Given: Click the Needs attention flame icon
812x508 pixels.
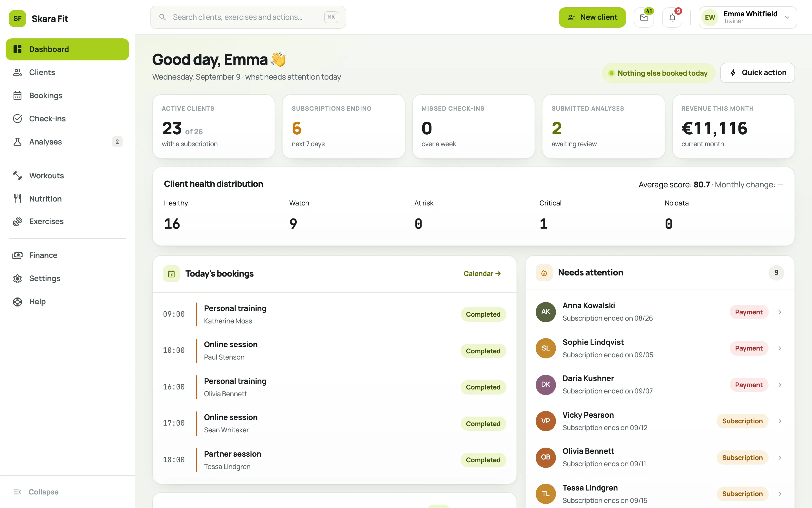Looking at the screenshot, I should coord(544,273).
